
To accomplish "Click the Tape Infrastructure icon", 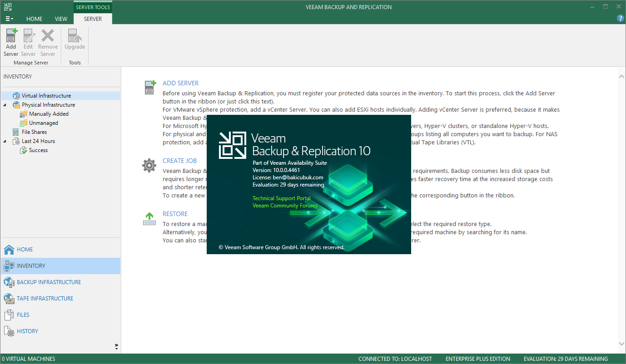I will (9, 299).
